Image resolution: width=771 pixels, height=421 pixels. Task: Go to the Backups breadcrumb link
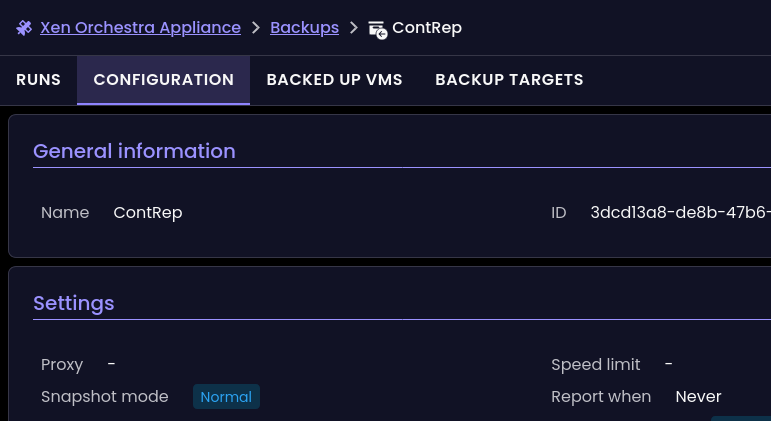click(x=304, y=28)
